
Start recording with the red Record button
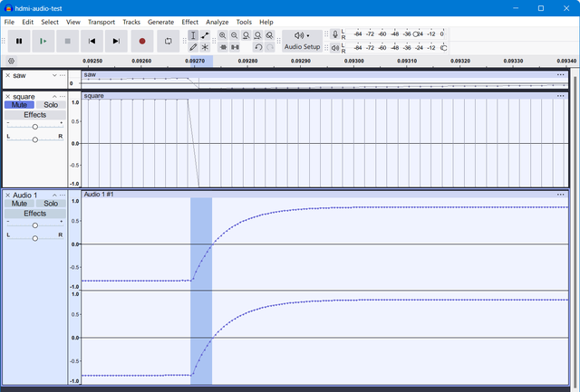tap(142, 41)
